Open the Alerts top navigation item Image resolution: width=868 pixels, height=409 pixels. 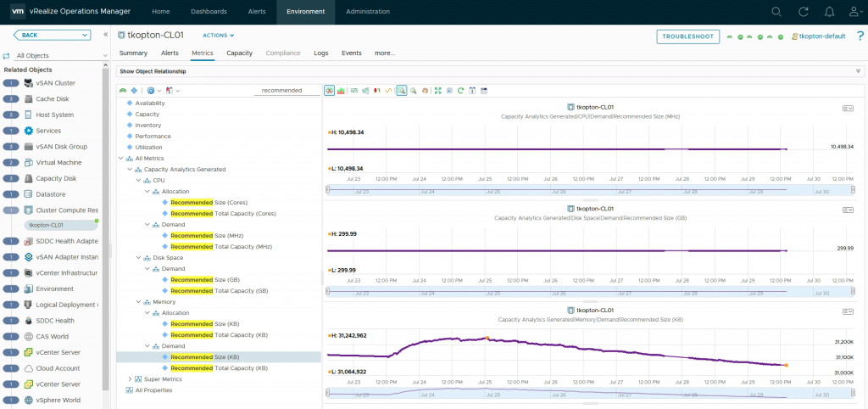(x=257, y=12)
